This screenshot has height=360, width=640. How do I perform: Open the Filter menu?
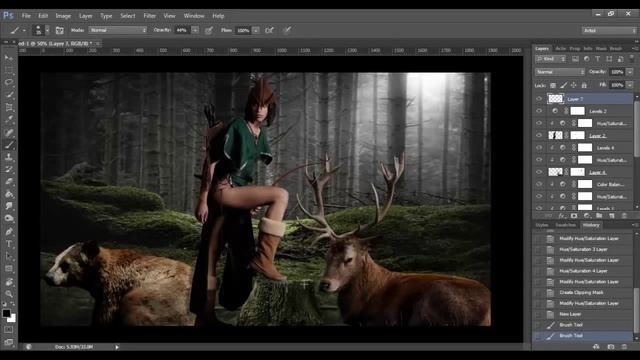click(149, 16)
